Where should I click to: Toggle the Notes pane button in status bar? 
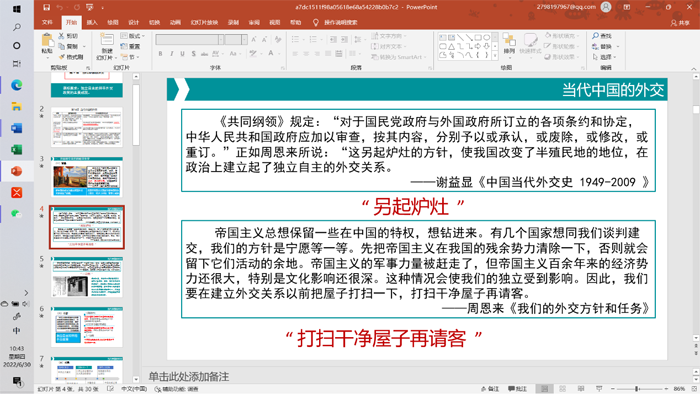[x=490, y=389]
